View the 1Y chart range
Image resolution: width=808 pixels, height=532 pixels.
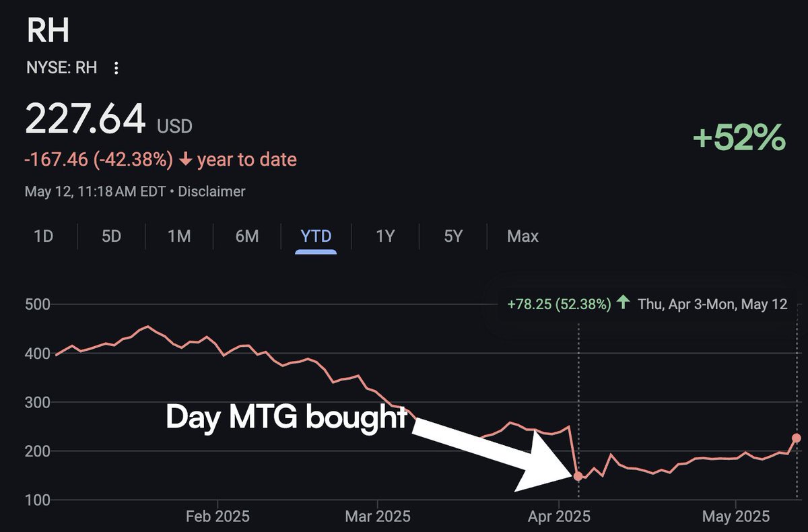point(384,236)
